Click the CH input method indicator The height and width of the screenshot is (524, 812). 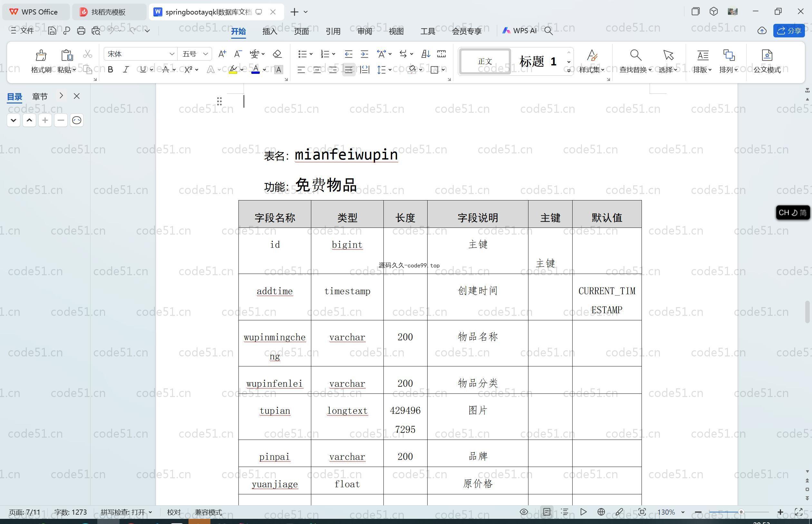pos(793,213)
